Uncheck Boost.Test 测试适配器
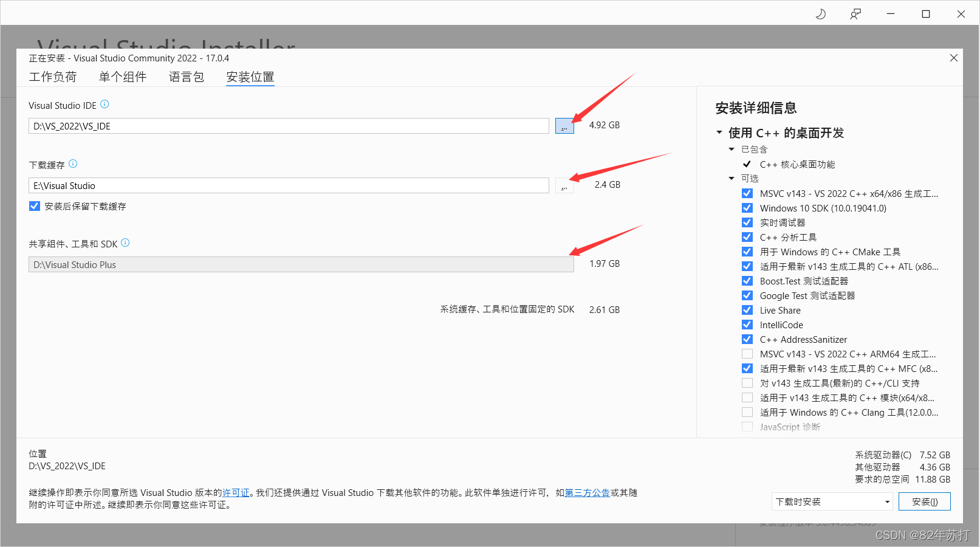The image size is (980, 547). (x=747, y=281)
